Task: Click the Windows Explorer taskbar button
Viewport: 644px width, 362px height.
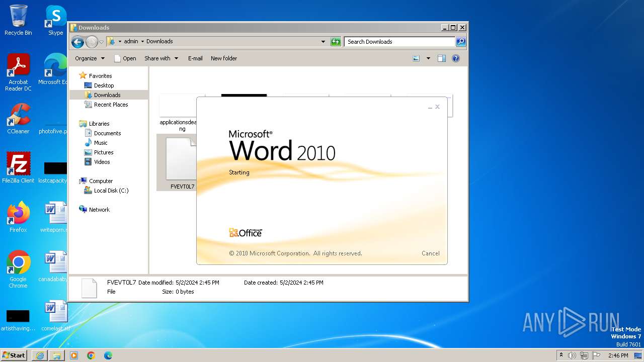Action: coord(57,355)
